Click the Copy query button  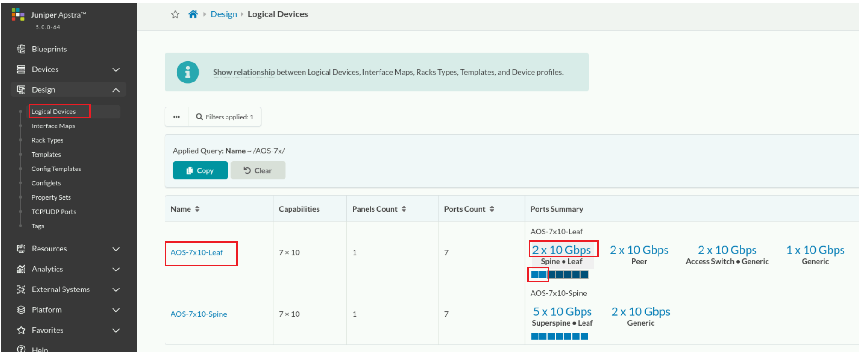[x=200, y=170]
